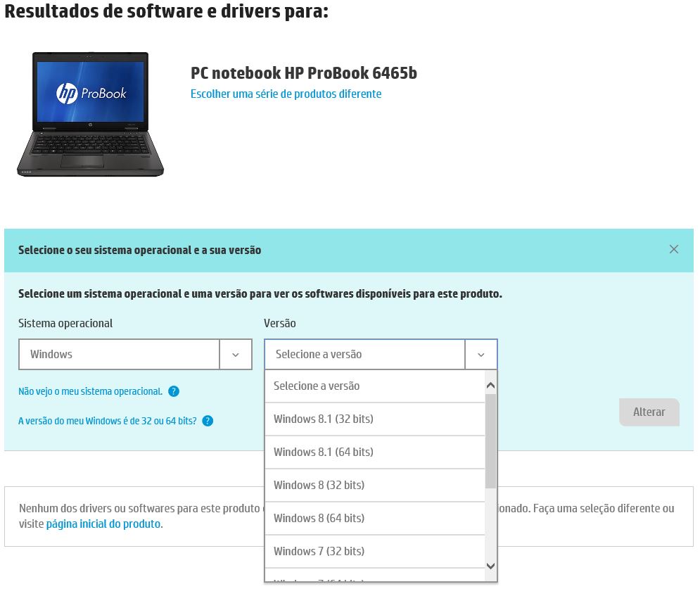Pick Windows 8 (64 bits) version
The width and height of the screenshot is (700, 589).
(x=375, y=519)
